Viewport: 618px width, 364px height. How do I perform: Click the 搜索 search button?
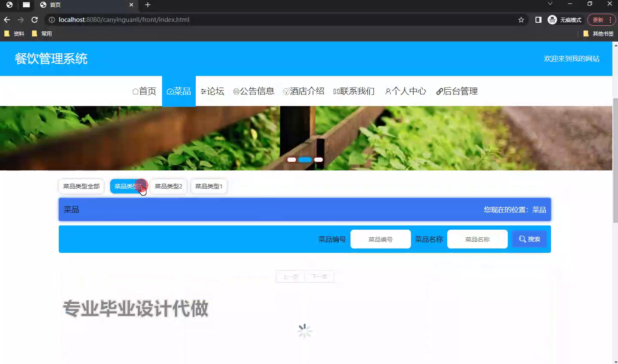pyautogui.click(x=530, y=239)
